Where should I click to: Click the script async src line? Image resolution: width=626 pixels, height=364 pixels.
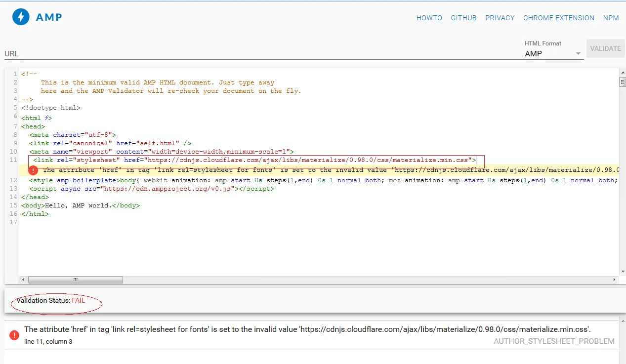152,189
